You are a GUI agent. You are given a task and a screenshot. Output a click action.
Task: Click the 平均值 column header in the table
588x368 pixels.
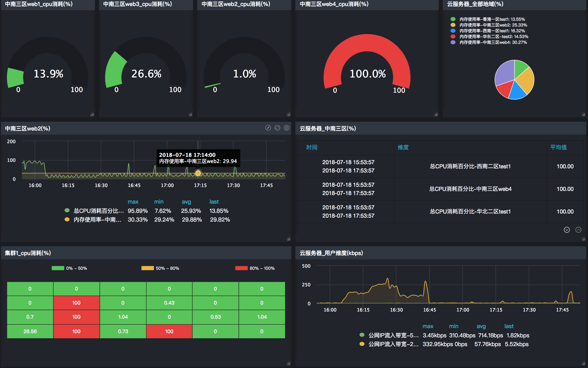[558, 147]
